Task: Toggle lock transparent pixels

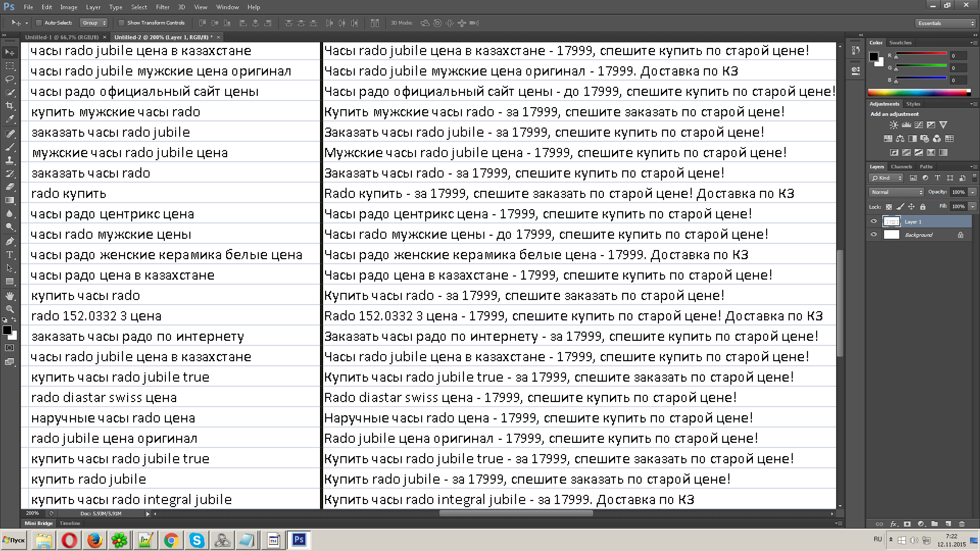Action: point(889,207)
